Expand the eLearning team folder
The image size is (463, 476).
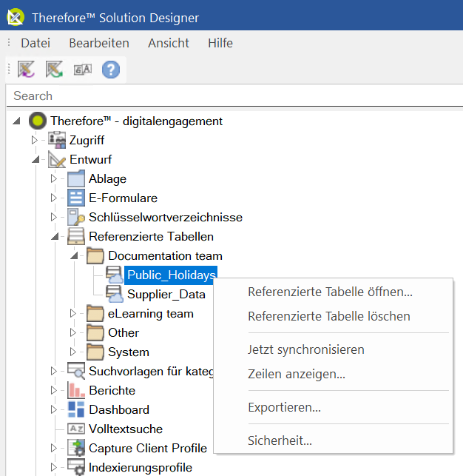73,313
